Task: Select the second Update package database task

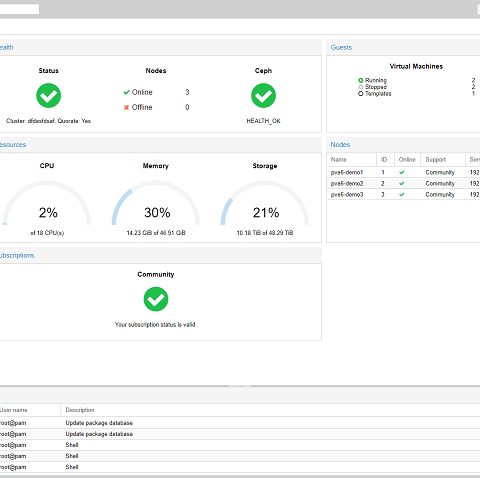Action: pyautogui.click(x=240, y=434)
